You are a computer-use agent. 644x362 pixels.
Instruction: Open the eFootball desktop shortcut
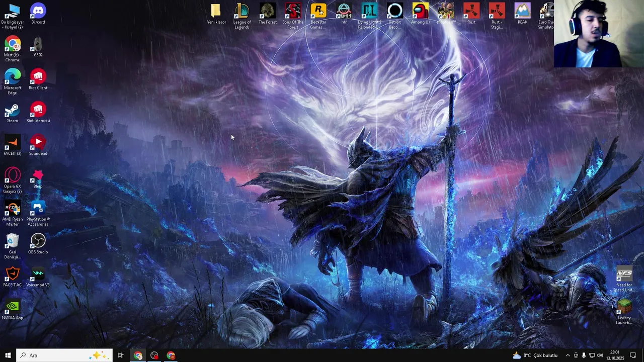[446, 14]
